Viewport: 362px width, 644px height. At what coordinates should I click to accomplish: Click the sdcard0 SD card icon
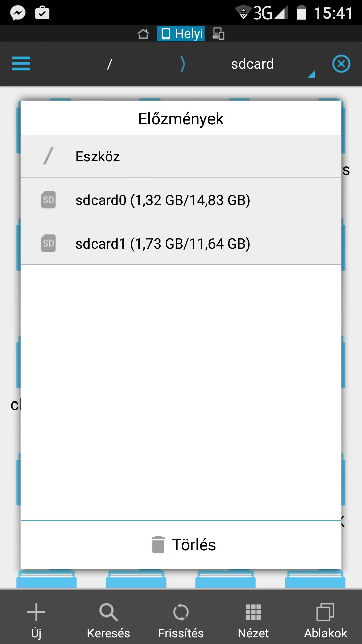(x=48, y=200)
